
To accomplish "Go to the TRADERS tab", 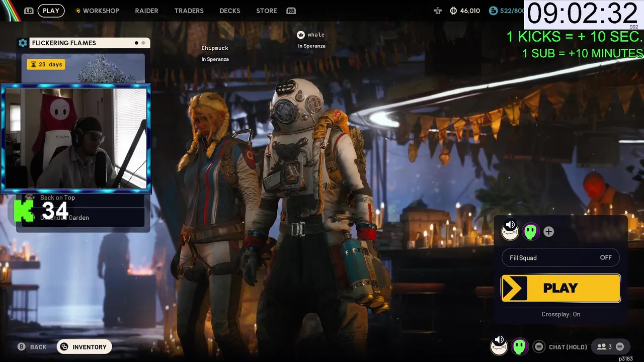I will (189, 11).
